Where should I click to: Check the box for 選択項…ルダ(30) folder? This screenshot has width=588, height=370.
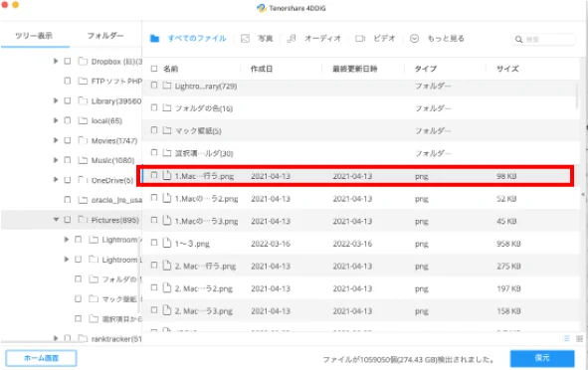click(154, 152)
